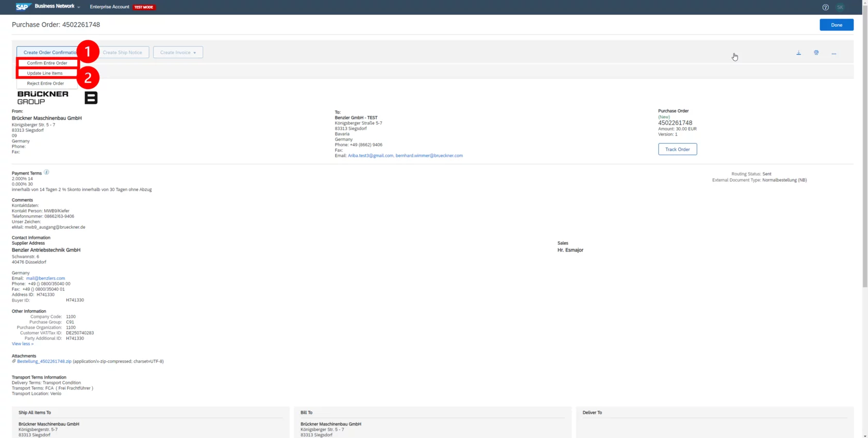Click the Create Ship Notice button
The width and height of the screenshot is (868, 438).
[122, 53]
